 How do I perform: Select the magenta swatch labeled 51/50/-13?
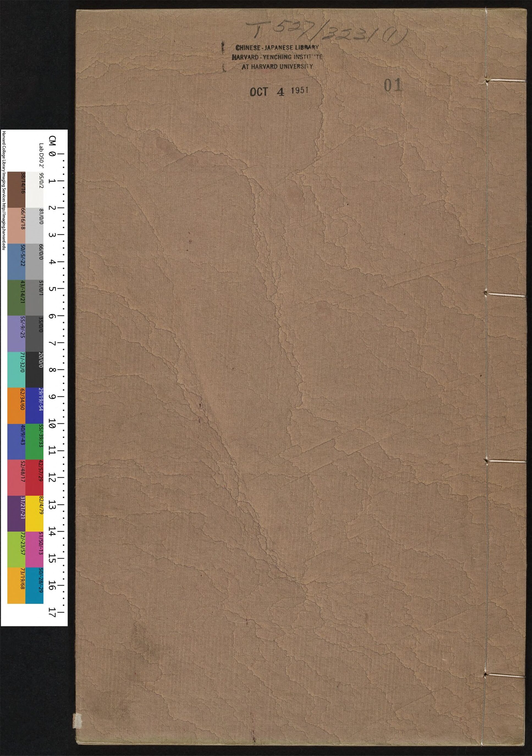point(34,550)
